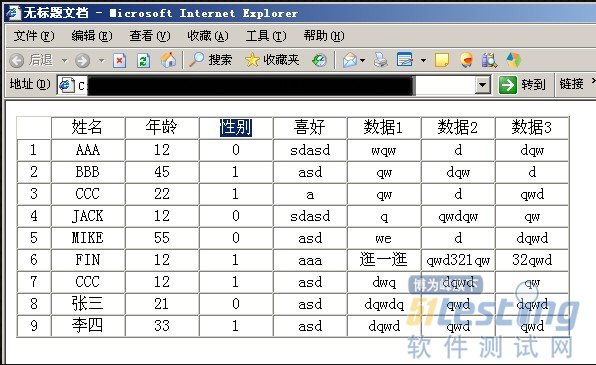Image resolution: width=596 pixels, height=365 pixels.
Task: Click the MIKE name cell
Action: coord(88,238)
